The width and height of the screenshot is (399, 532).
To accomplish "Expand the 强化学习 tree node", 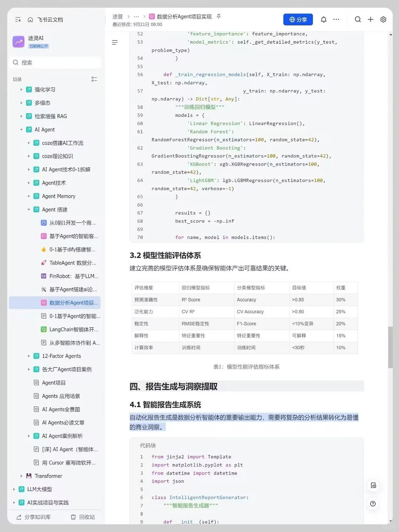I will pos(21,89).
